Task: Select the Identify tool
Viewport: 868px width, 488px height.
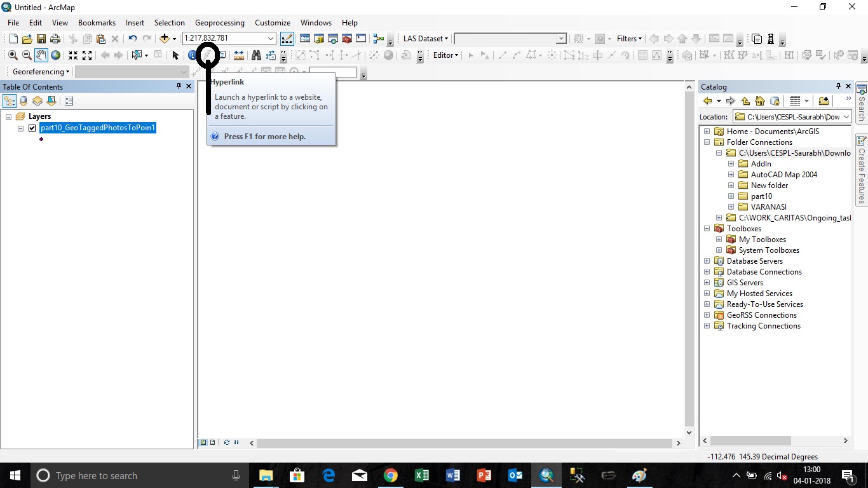Action: [x=192, y=55]
